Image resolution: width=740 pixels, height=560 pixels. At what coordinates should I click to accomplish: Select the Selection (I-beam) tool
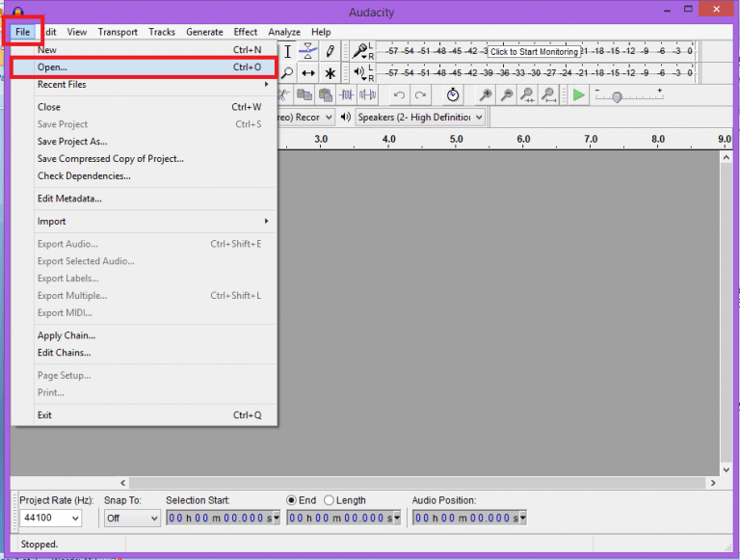(x=287, y=51)
